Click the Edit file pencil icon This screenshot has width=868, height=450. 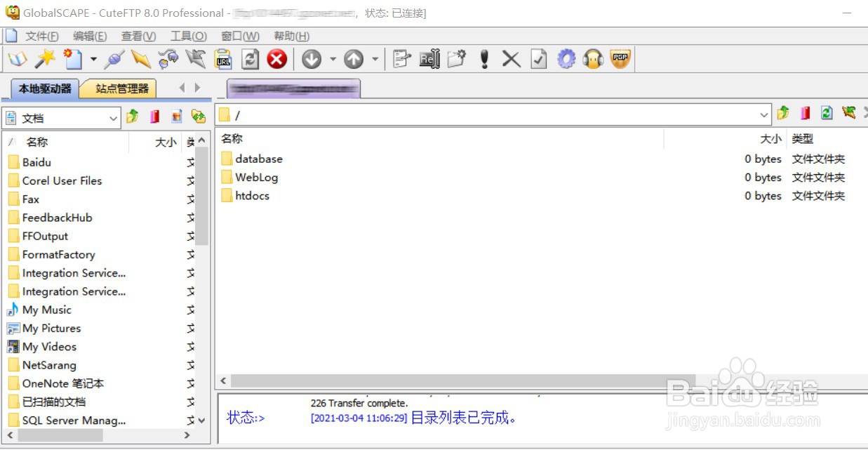point(401,59)
